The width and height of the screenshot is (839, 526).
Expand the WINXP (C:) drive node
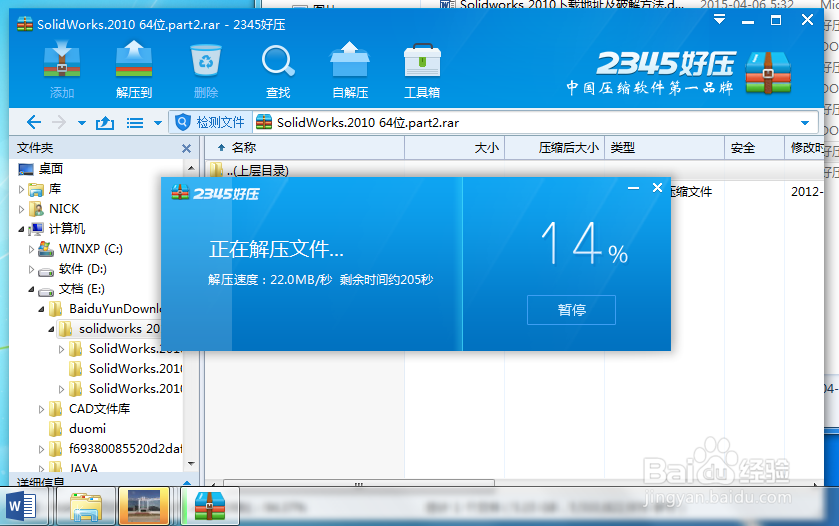(x=32, y=249)
